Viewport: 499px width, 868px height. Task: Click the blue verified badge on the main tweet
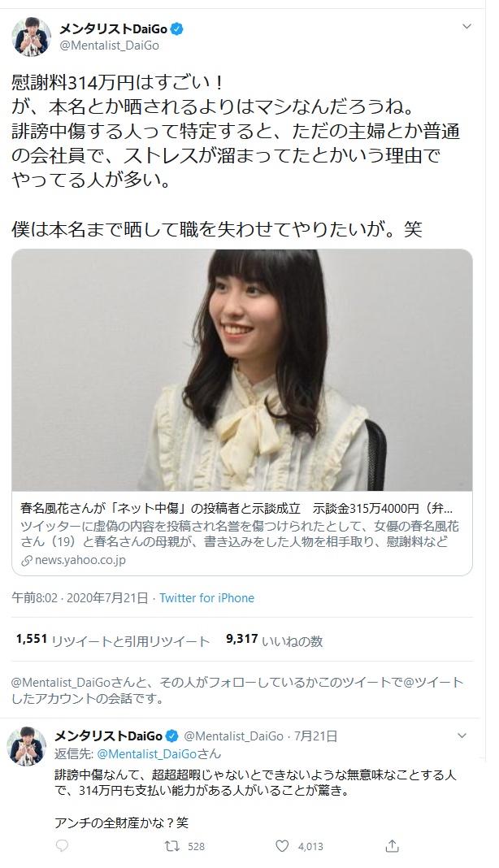pos(177,28)
